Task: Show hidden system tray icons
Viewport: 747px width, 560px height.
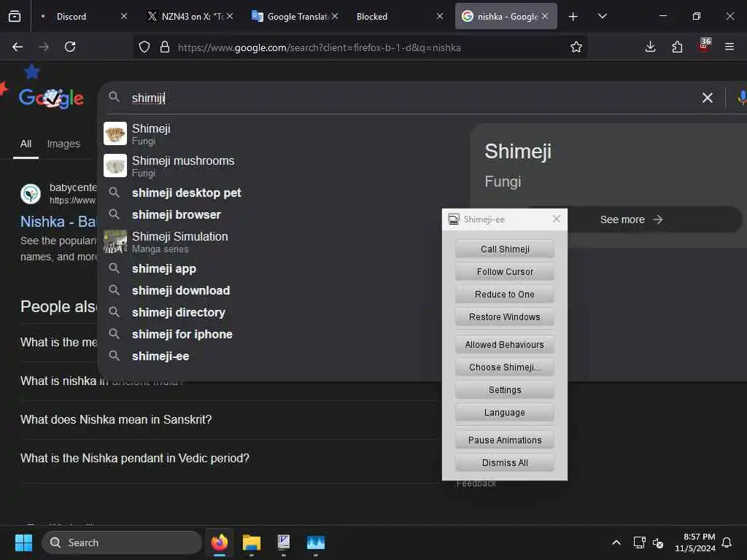Action: coord(616,542)
